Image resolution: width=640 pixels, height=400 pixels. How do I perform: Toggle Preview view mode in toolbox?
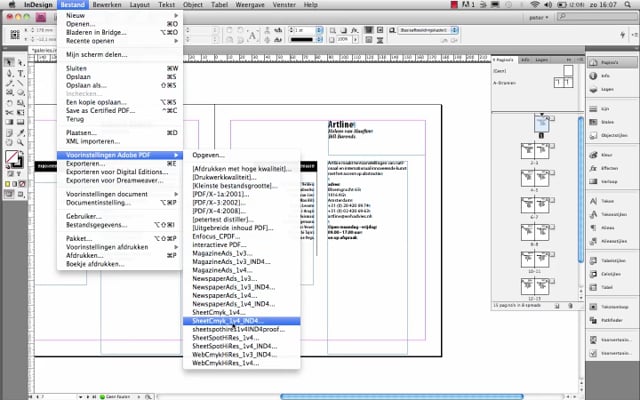pyautogui.click(x=20, y=194)
